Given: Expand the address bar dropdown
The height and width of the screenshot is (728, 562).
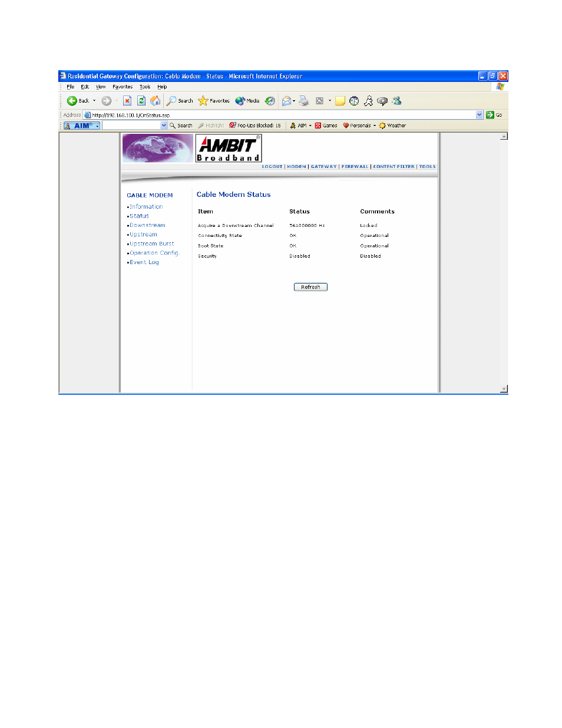Looking at the screenshot, I should pos(480,115).
